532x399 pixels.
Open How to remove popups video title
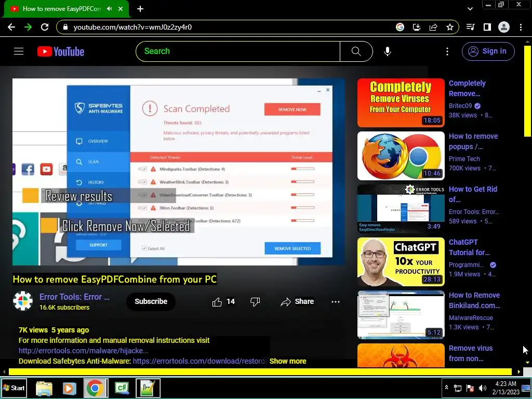point(473,141)
